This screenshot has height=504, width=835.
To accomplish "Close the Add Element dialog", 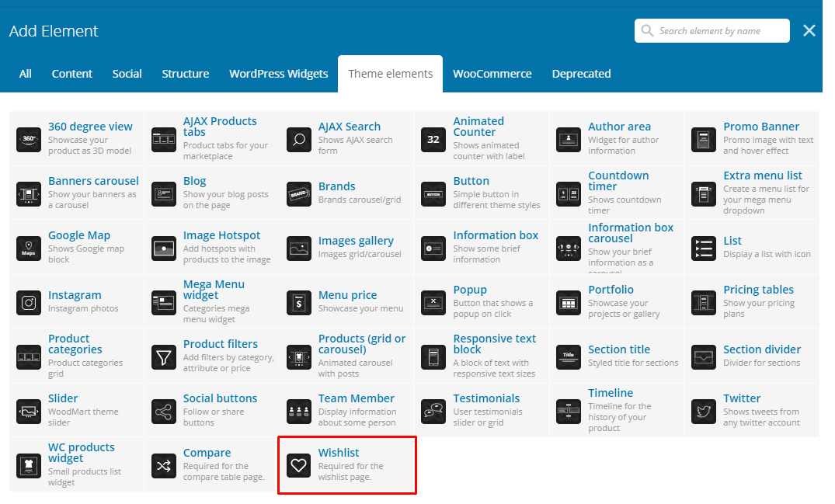I will (x=809, y=31).
